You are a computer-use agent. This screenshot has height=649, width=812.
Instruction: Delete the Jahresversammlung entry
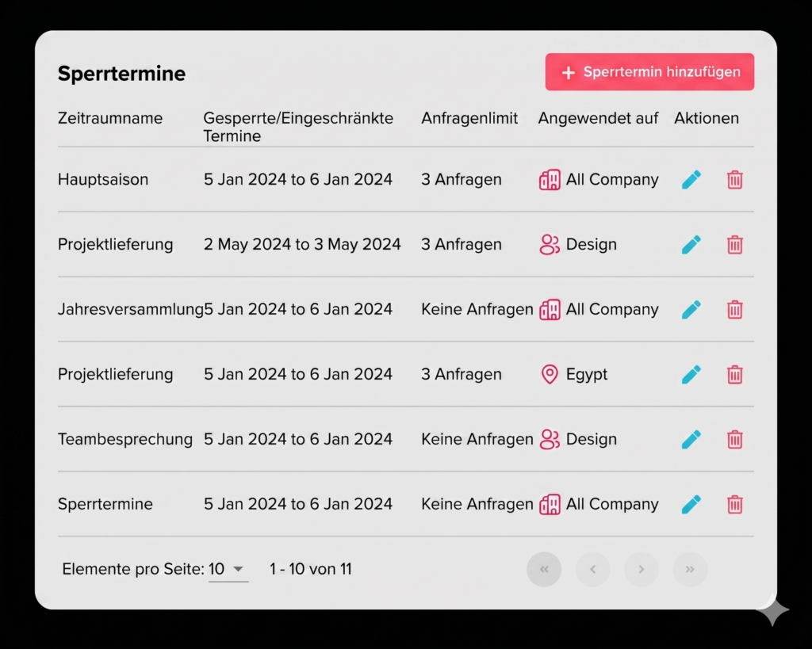tap(735, 310)
